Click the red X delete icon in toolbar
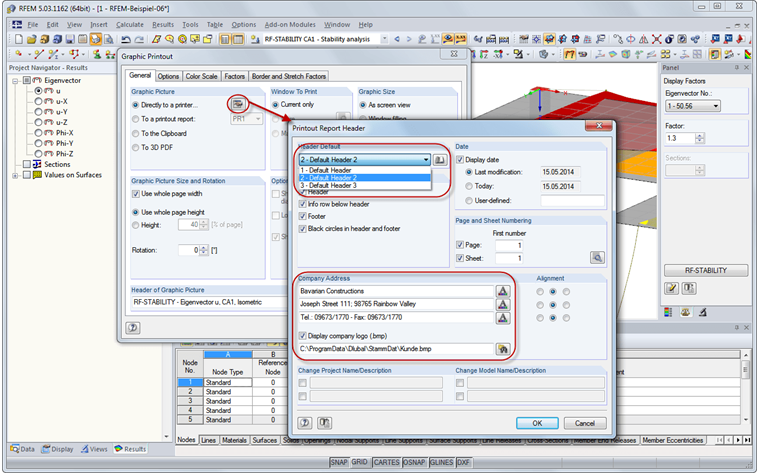The width and height of the screenshot is (760, 473). [x=656, y=39]
